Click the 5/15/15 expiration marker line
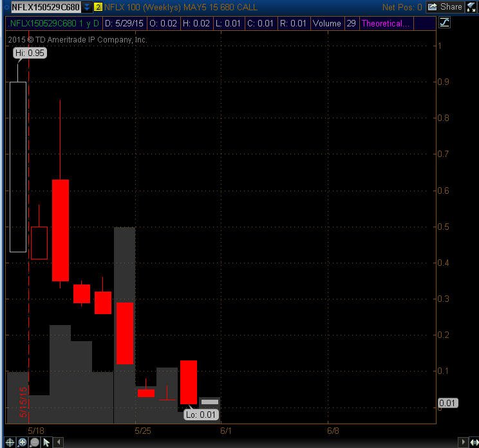479x448 pixels. (29, 227)
